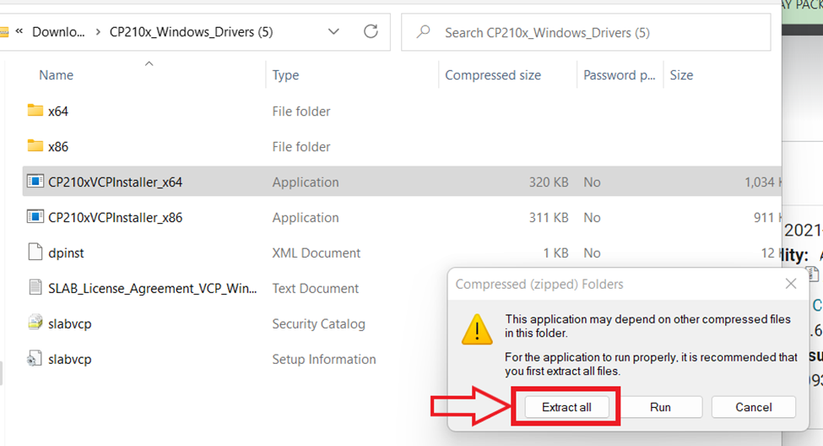Open the address bar history dropdown chevron
This screenshot has height=446, width=823.
click(333, 32)
